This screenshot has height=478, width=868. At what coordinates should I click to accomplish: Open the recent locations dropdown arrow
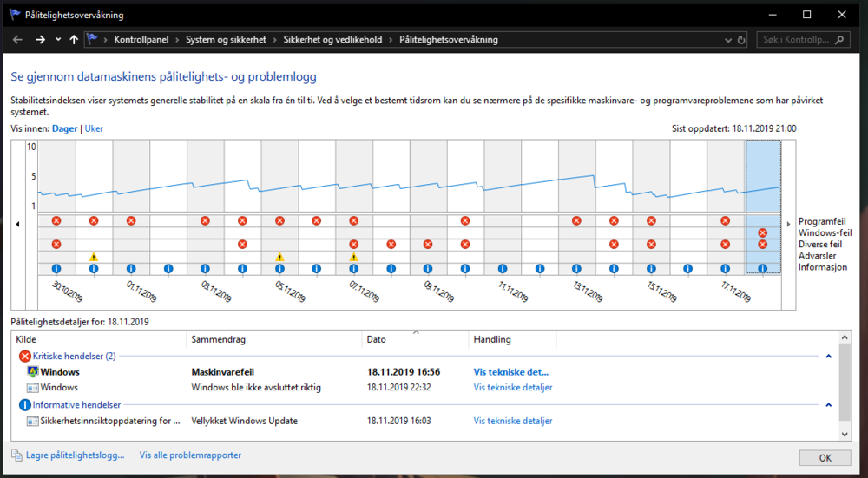point(58,40)
